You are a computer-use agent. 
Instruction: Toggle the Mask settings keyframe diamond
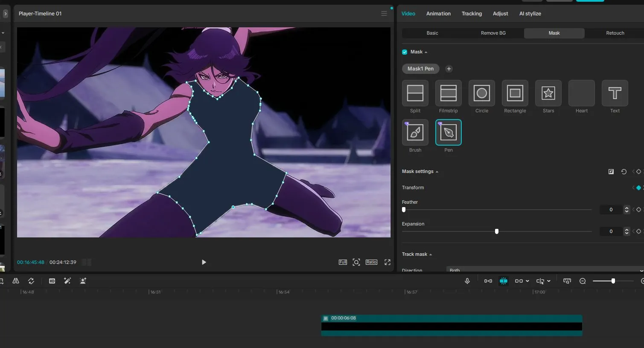pos(638,172)
